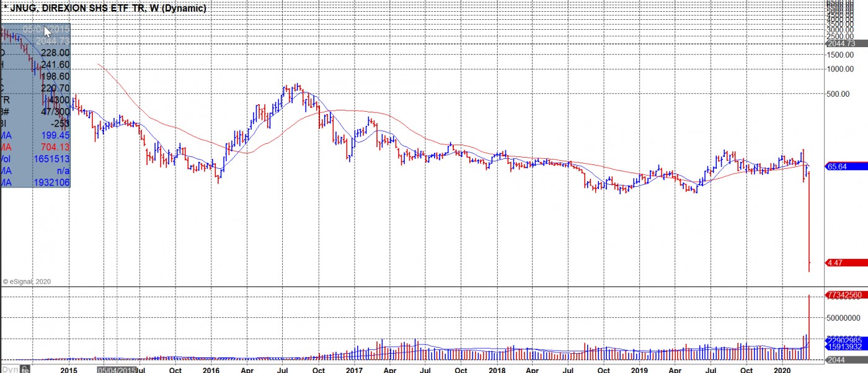Click the 2044.73 cursor price label

point(847,43)
